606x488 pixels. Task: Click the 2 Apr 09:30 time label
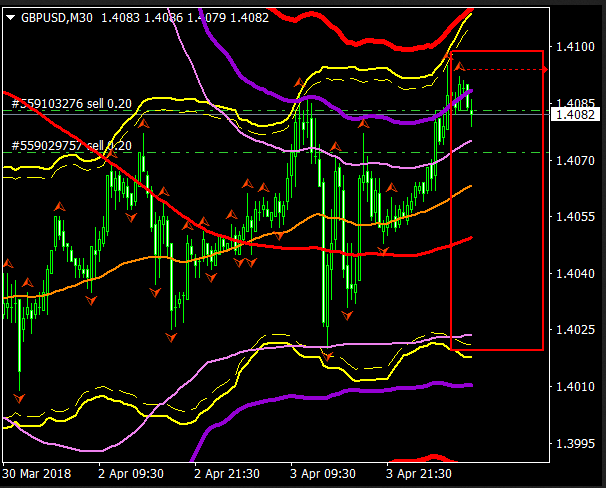[x=129, y=472]
